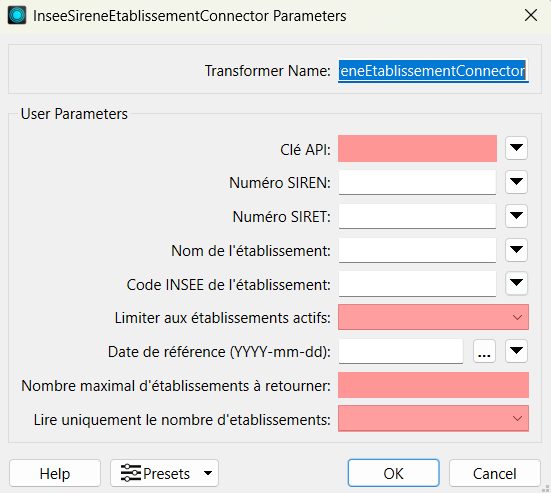Image resolution: width=551 pixels, height=493 pixels.
Task: Open date picker ellipsis button
Action: click(484, 351)
